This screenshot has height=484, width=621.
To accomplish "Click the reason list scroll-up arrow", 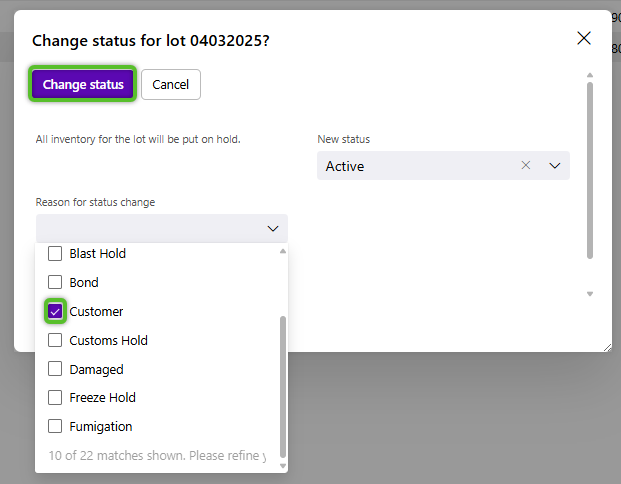I will (282, 252).
